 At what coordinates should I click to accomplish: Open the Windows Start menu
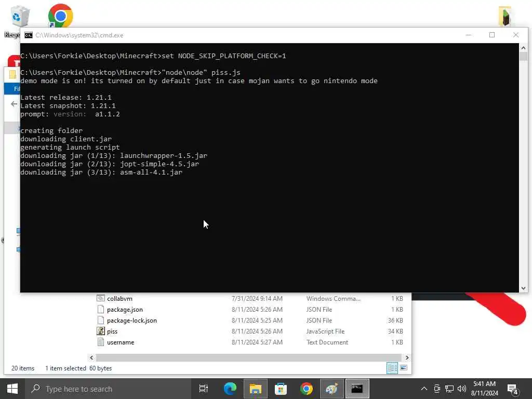coord(12,389)
